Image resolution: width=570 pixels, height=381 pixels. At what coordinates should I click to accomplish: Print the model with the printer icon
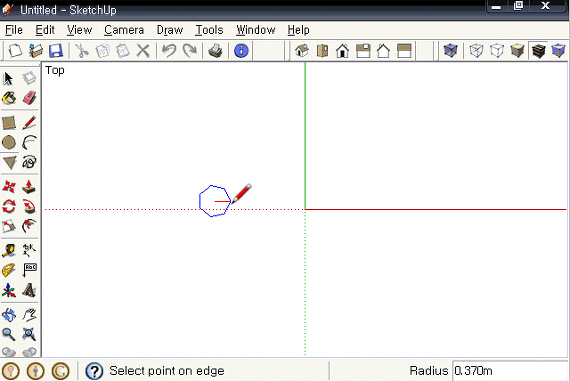pos(216,51)
